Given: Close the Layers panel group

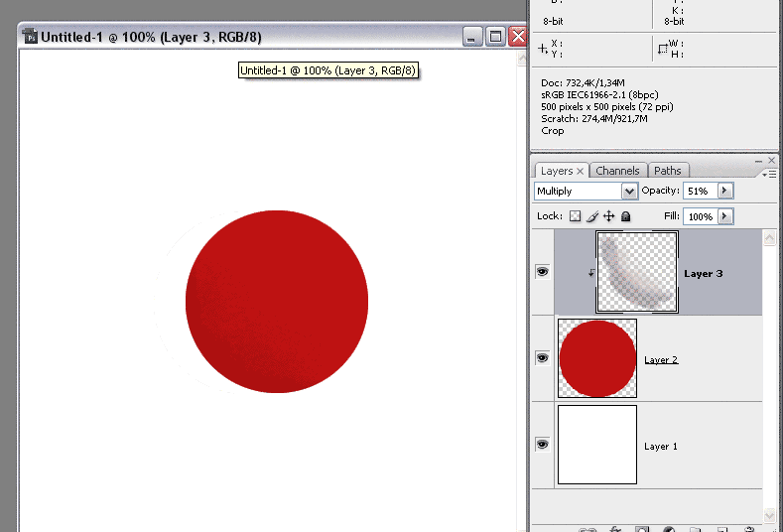Looking at the screenshot, I should 771,161.
